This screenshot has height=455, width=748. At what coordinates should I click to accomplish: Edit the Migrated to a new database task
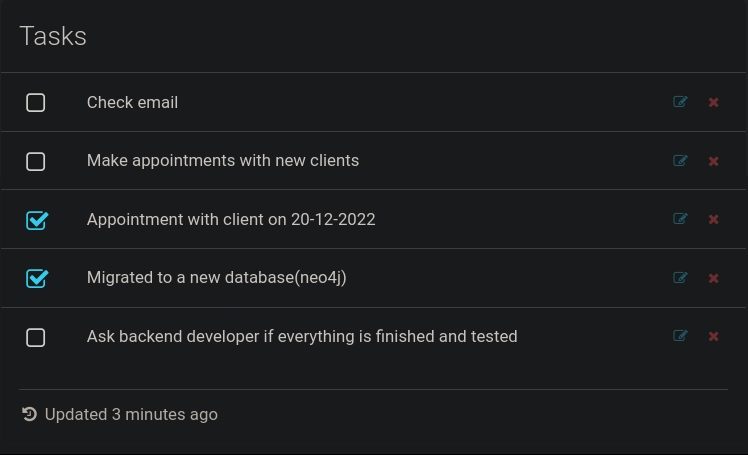(x=680, y=278)
